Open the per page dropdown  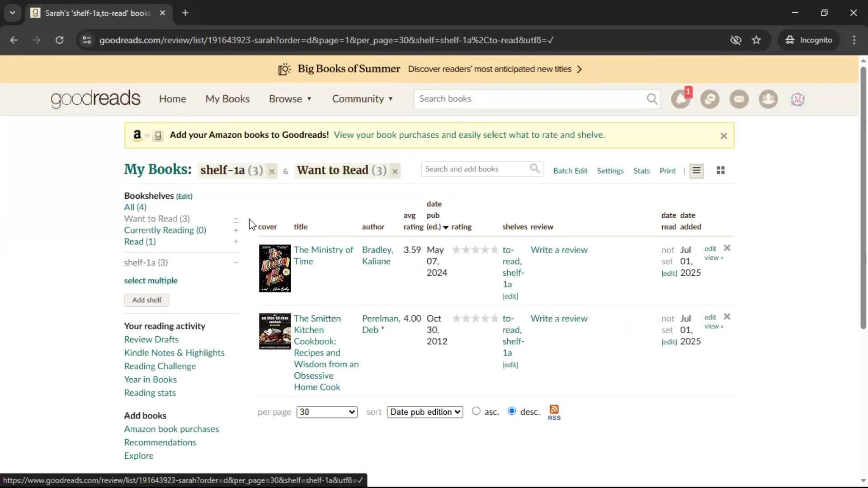tap(327, 412)
